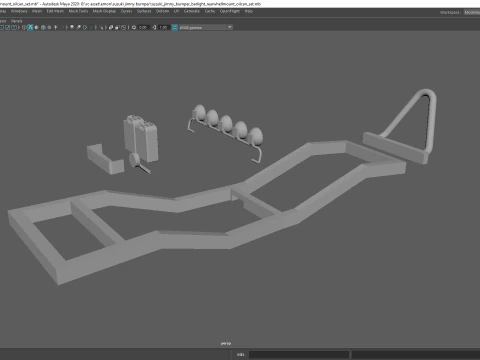Click the X-Ray icon
480x360 pixels.
tap(111, 27)
